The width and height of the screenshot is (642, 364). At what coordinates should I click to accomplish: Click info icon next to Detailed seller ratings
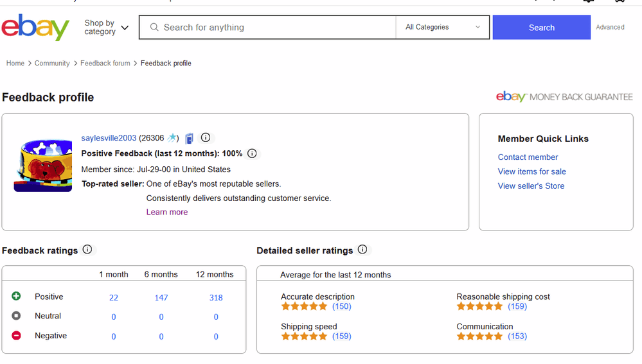[362, 250]
